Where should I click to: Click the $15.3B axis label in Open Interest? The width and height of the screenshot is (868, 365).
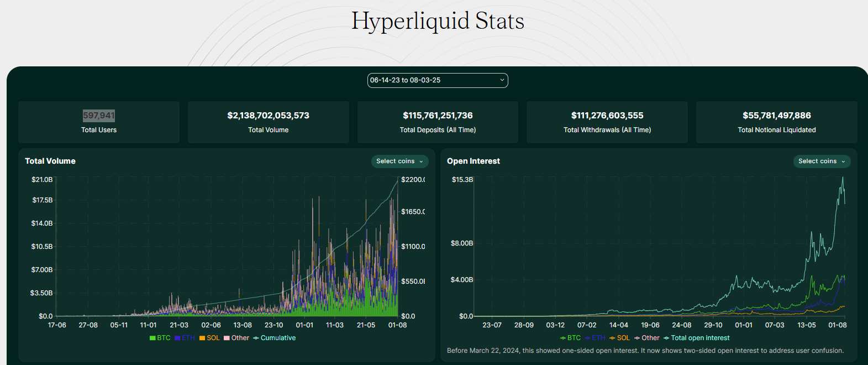click(x=462, y=180)
